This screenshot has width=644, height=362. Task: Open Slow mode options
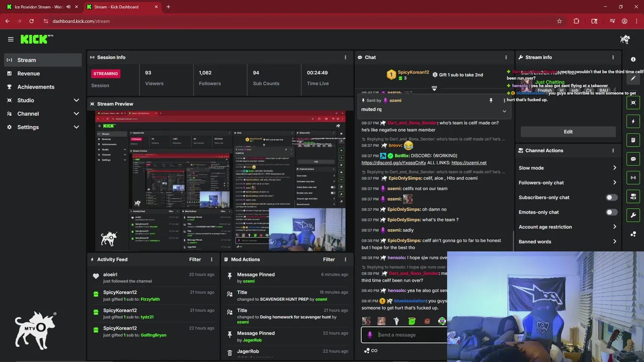click(568, 168)
